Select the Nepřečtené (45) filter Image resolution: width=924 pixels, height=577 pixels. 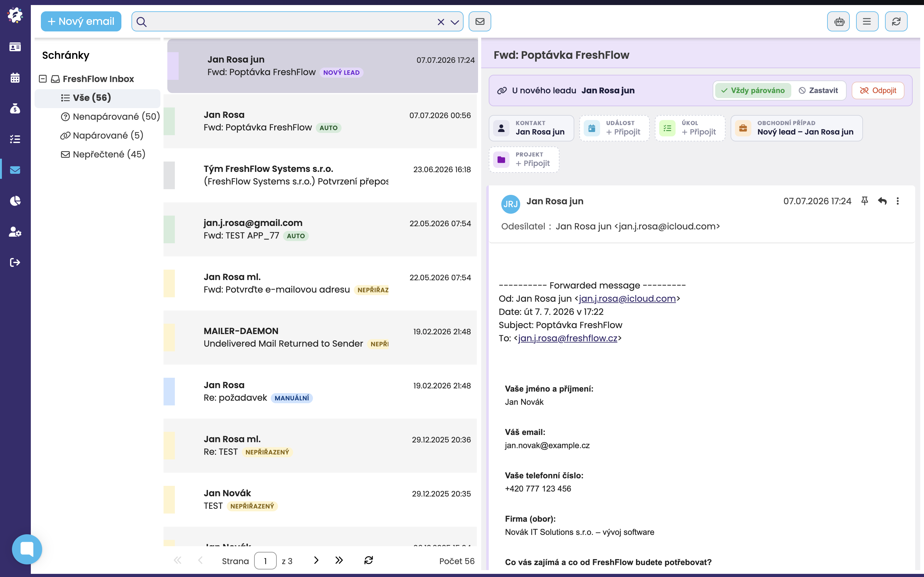point(103,154)
